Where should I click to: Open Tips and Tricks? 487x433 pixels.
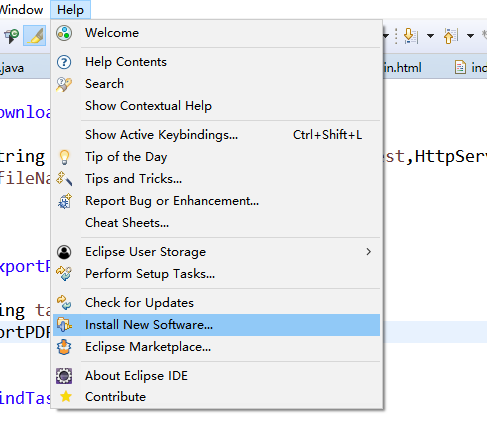216,179
